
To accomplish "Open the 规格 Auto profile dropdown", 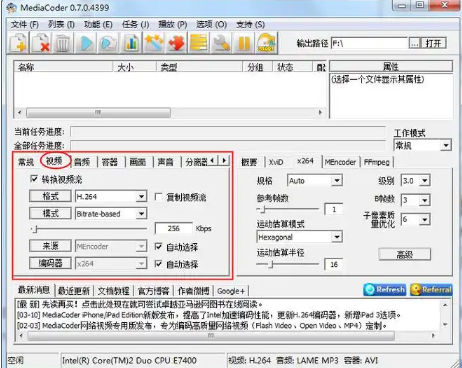I will 337,181.
